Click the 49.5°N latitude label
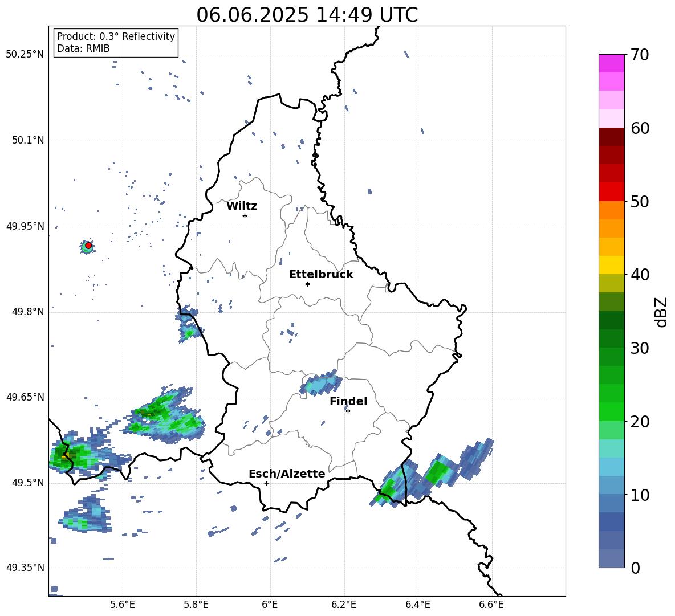Viewport: 675px width, 616px height. pyautogui.click(x=28, y=483)
